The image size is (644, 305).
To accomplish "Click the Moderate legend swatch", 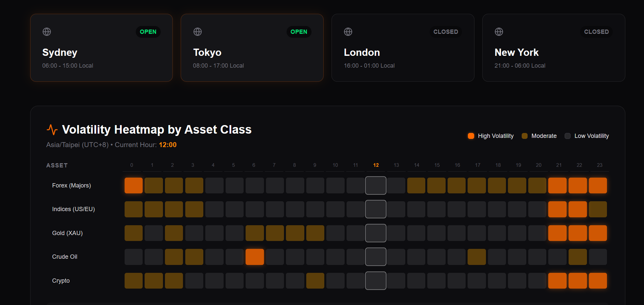I will point(525,136).
